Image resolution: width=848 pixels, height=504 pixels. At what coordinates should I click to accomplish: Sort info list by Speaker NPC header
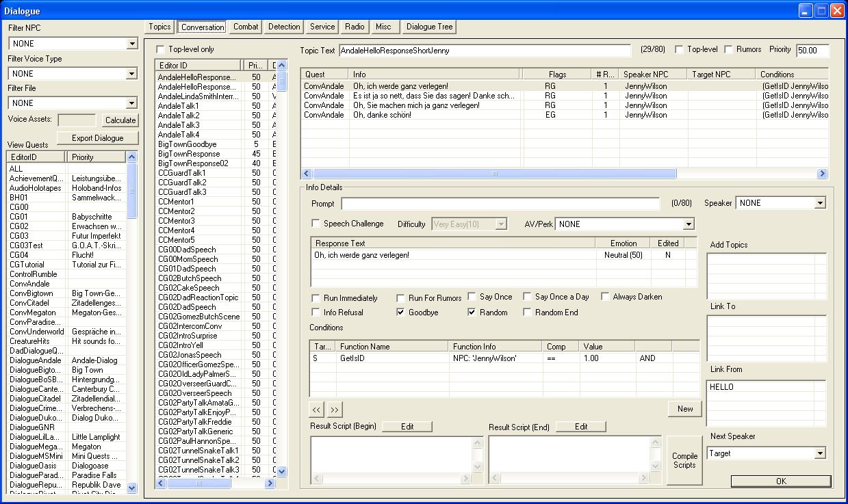point(654,74)
